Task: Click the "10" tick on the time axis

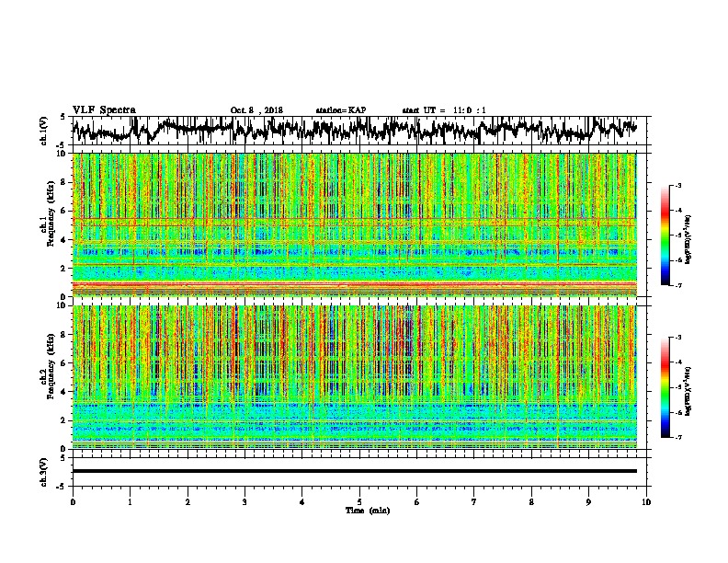Action: tap(646, 502)
